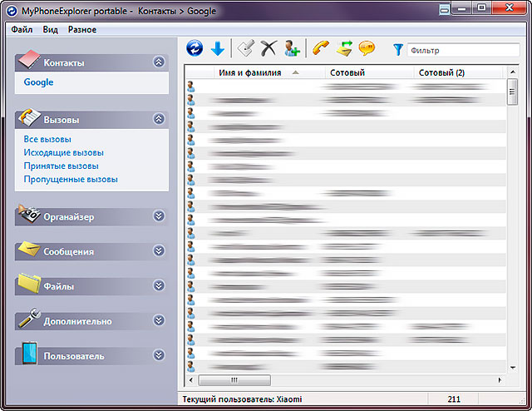Image resolution: width=532 pixels, height=411 pixels.
Task: Click the horizontal scrollbar thumb
Action: coord(234,379)
